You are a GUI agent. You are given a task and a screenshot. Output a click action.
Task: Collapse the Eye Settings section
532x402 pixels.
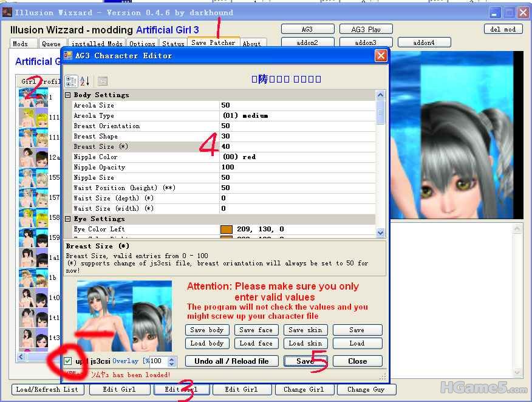coord(68,219)
